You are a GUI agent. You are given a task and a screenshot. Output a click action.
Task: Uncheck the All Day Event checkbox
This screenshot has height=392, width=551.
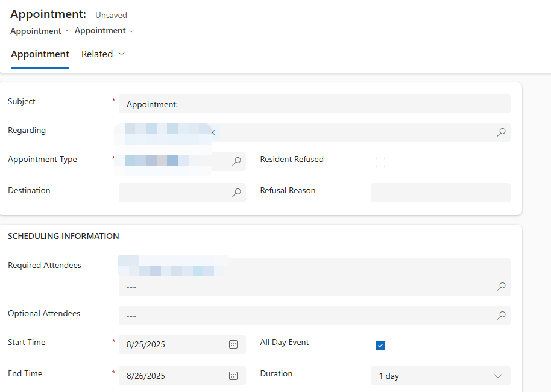pyautogui.click(x=380, y=346)
